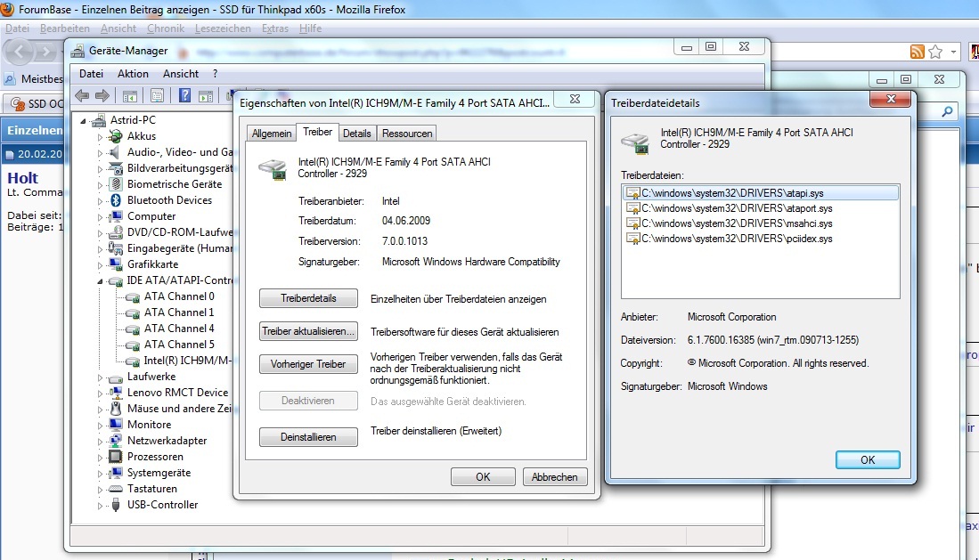Click the Laufwerke disk drive icon
This screenshot has height=560, width=979.
point(116,377)
